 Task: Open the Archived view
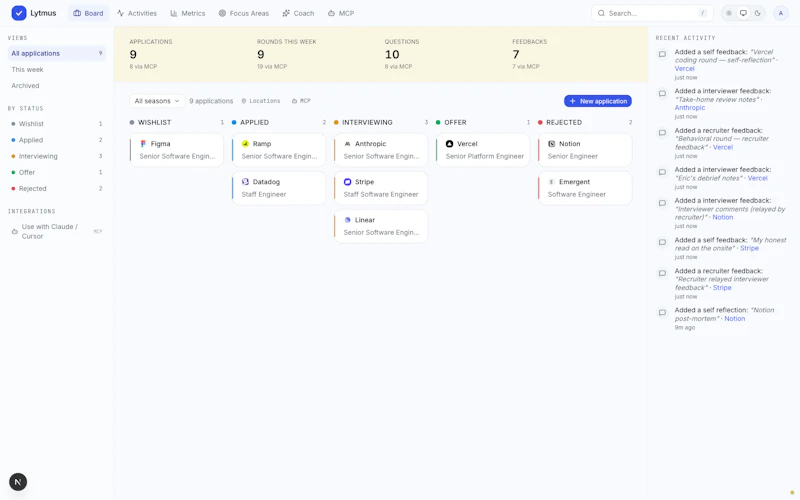click(x=57, y=86)
